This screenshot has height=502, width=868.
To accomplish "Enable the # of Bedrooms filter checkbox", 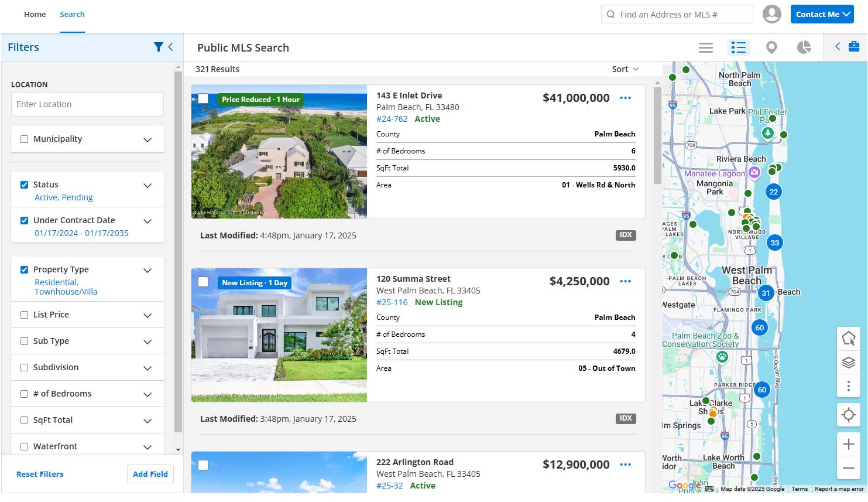I will click(x=24, y=394).
